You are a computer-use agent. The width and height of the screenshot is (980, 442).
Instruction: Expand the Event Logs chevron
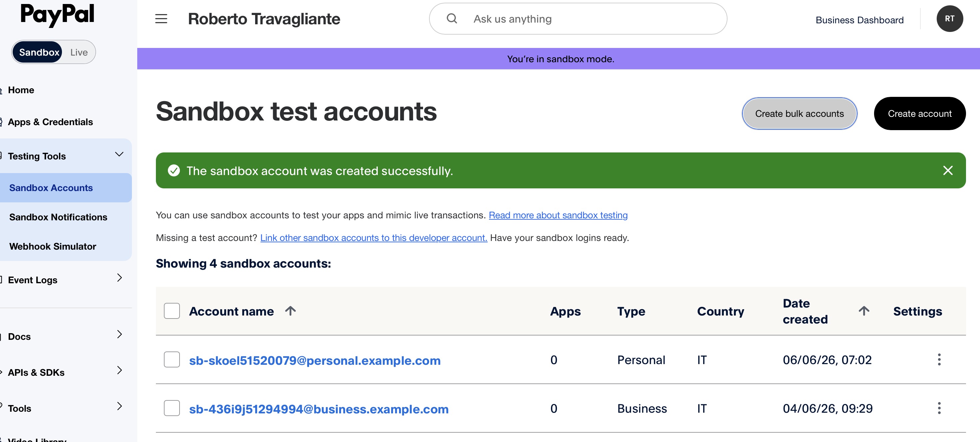tap(120, 278)
